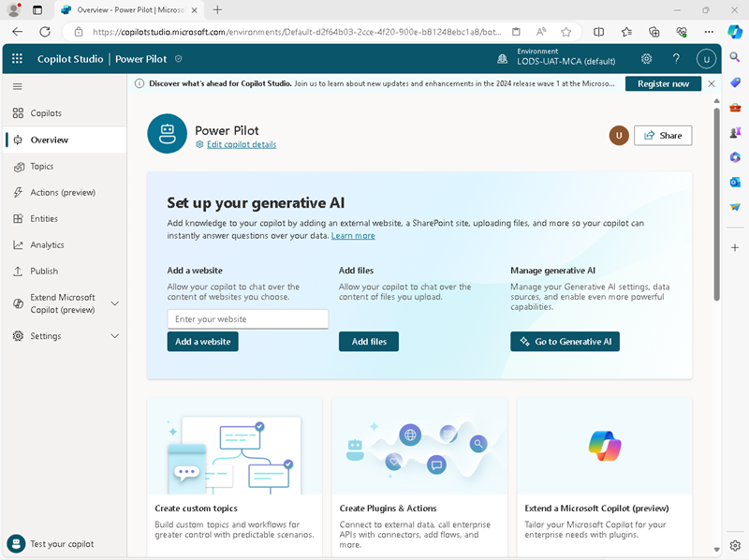The width and height of the screenshot is (749, 560).
Task: Open Entities in left navigation
Action: tap(64, 218)
